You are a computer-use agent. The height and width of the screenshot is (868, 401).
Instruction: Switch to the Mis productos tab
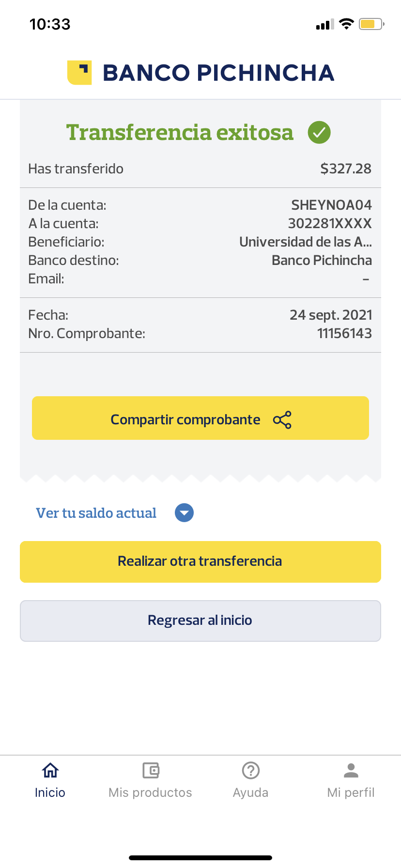(x=151, y=792)
